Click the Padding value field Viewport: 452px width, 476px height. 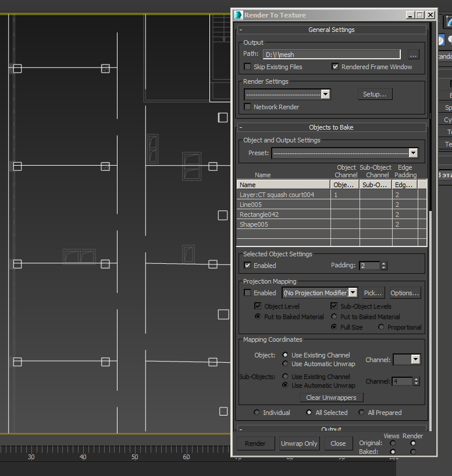[x=369, y=266]
